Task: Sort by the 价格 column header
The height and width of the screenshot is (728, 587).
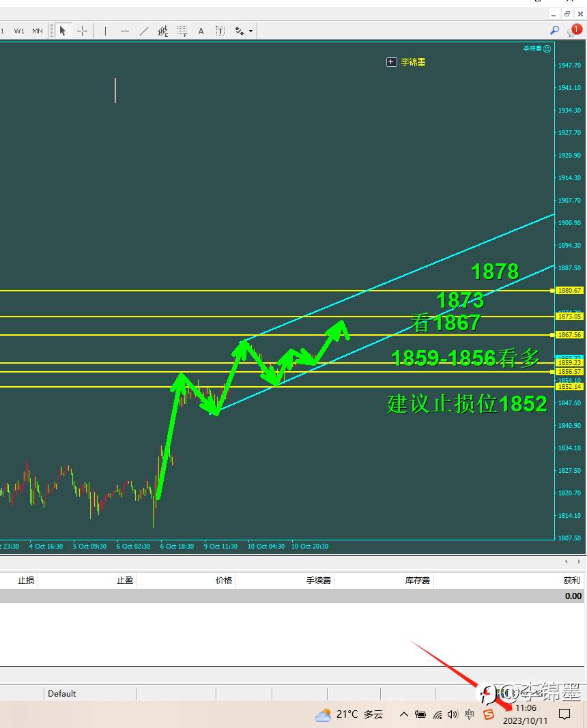Action: click(224, 581)
